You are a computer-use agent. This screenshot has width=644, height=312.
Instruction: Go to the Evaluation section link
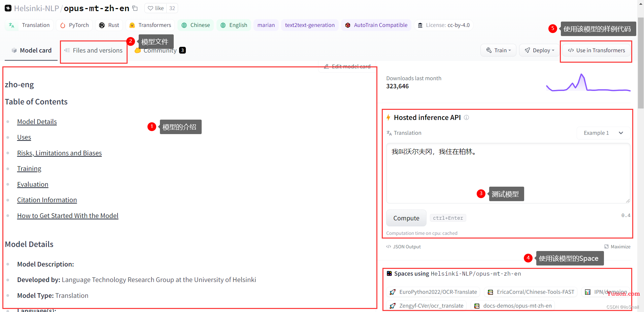33,184
